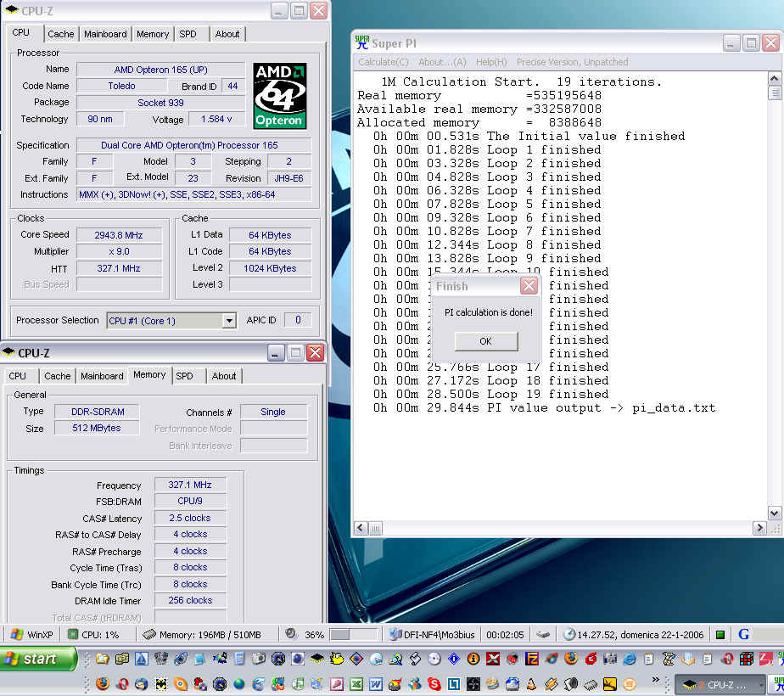Click the green status square in info bar
784x696 pixels.
tap(720, 635)
